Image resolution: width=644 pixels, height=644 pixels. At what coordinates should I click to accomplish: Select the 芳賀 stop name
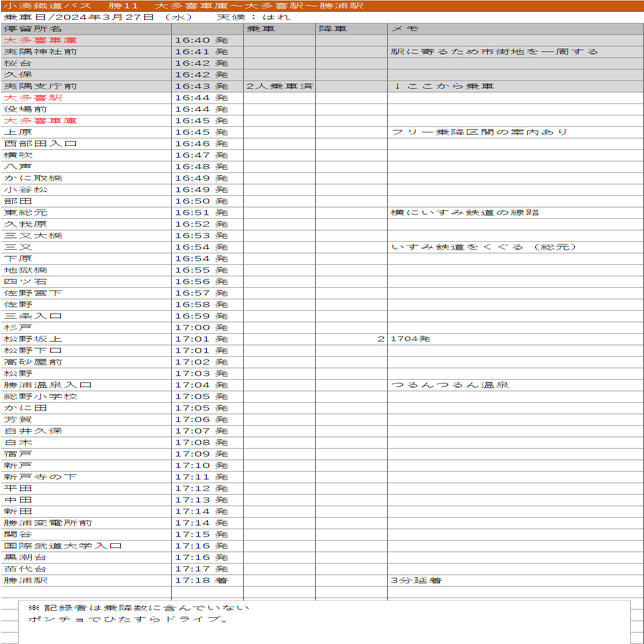(x=18, y=420)
